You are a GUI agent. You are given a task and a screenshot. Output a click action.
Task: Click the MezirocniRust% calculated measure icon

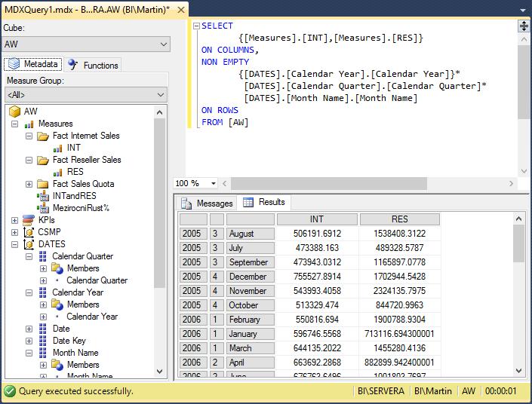[43, 208]
